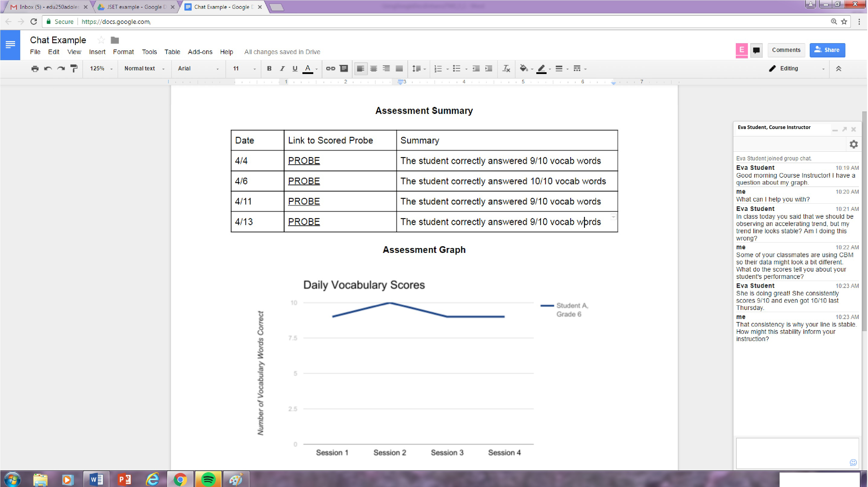This screenshot has width=868, height=487.
Task: Reload the page in browser
Action: pos(33,22)
